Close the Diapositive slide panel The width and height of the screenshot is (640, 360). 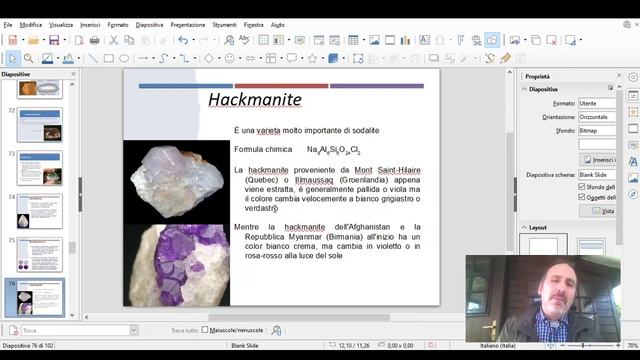coord(73,74)
